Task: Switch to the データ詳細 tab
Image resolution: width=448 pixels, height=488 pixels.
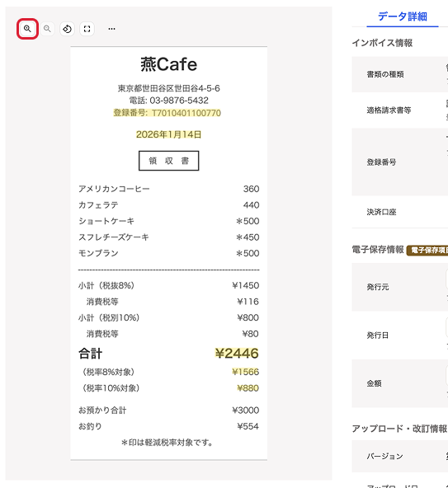Action: pos(402,16)
